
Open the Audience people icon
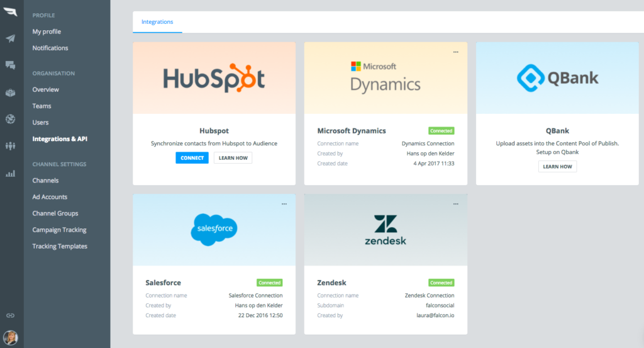[10, 145]
